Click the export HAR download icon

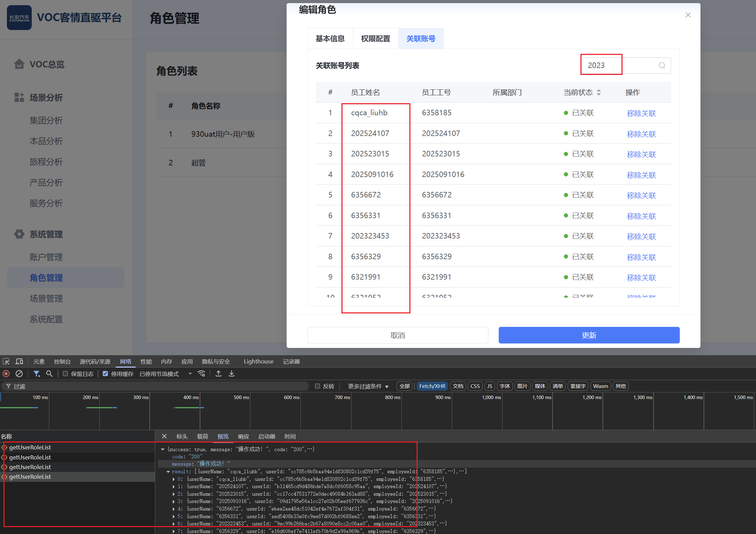tap(231, 373)
